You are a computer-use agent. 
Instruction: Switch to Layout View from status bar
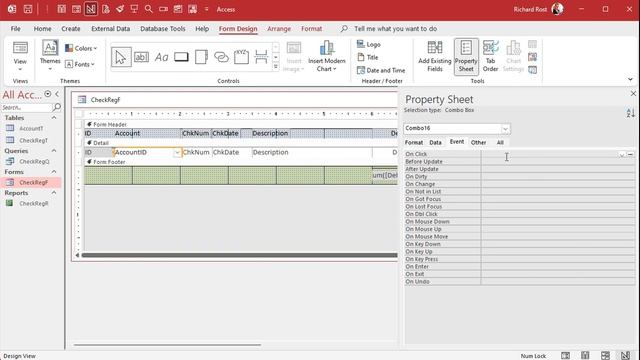[605, 356]
